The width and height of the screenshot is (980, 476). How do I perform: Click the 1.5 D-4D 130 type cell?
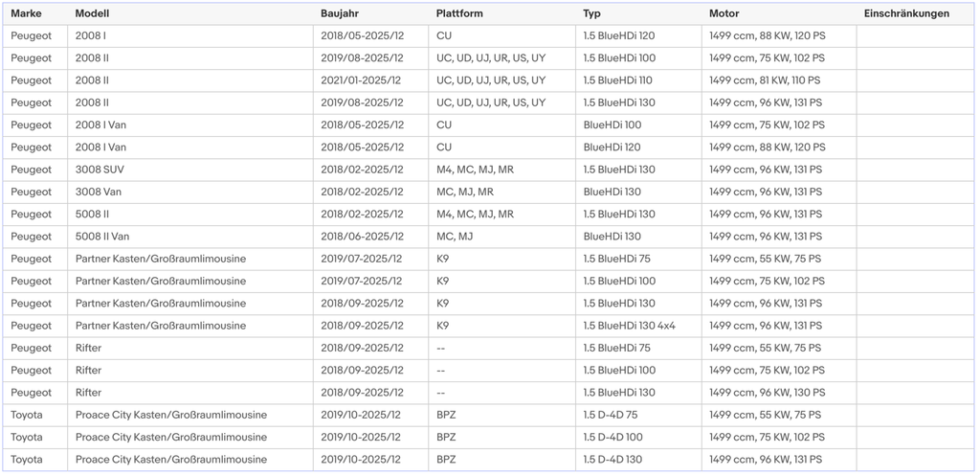pyautogui.click(x=638, y=460)
